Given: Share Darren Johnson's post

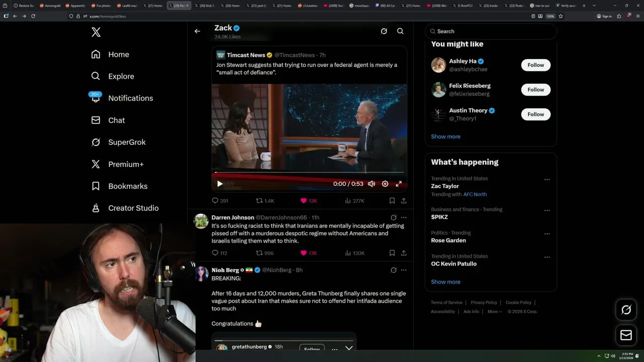Looking at the screenshot, I should point(404,253).
